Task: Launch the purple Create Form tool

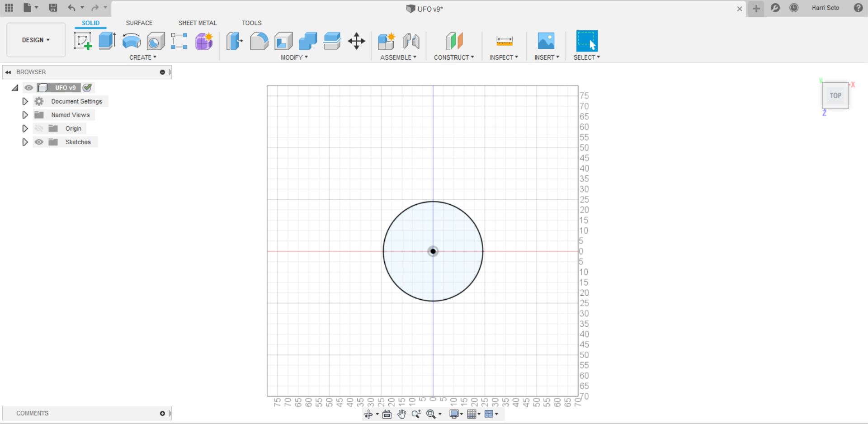Action: point(204,41)
